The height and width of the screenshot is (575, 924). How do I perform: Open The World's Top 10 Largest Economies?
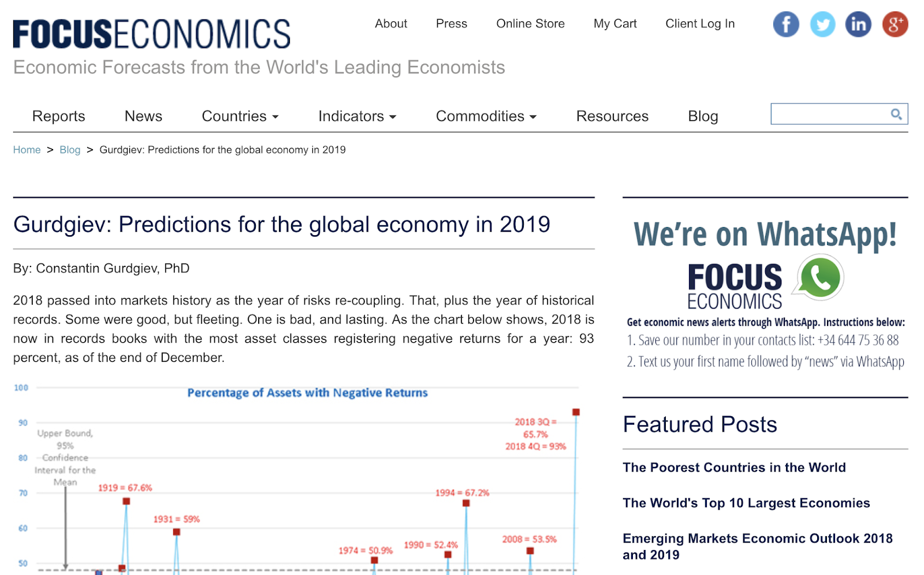click(x=746, y=503)
